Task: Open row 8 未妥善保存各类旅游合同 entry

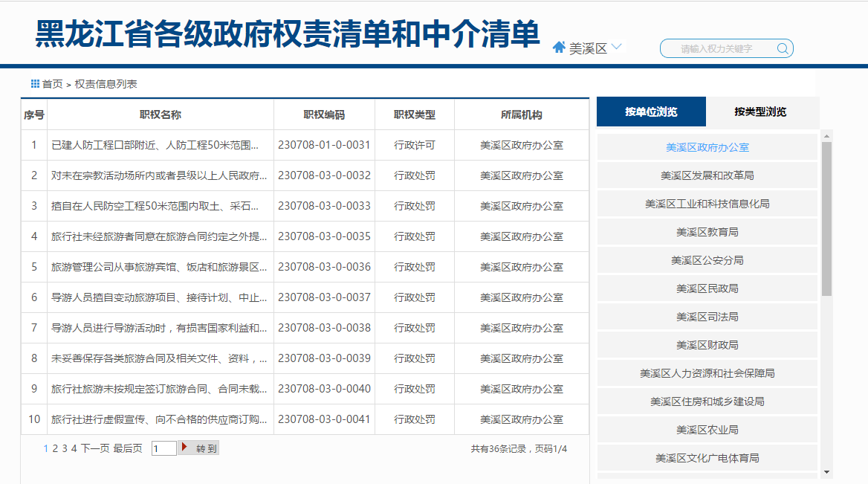Action: [x=159, y=358]
